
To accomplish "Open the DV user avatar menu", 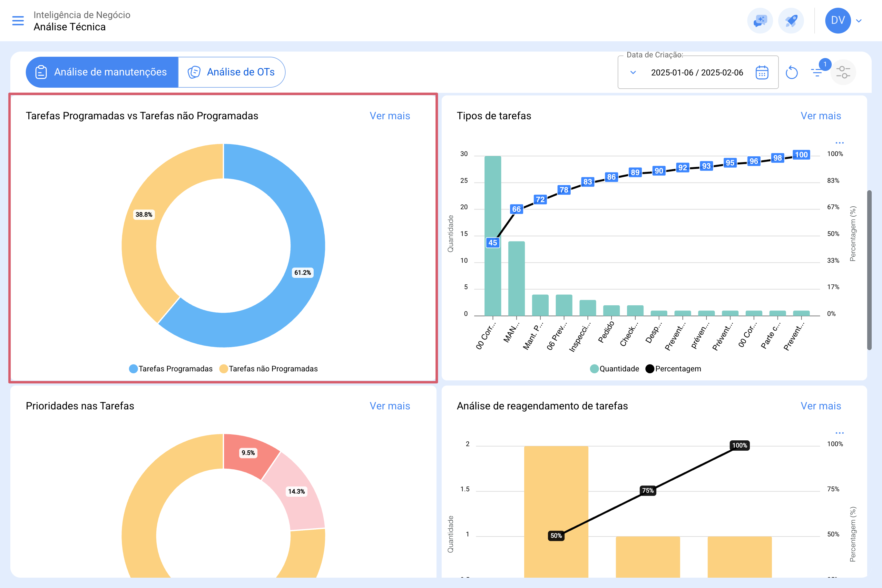I will tap(838, 21).
